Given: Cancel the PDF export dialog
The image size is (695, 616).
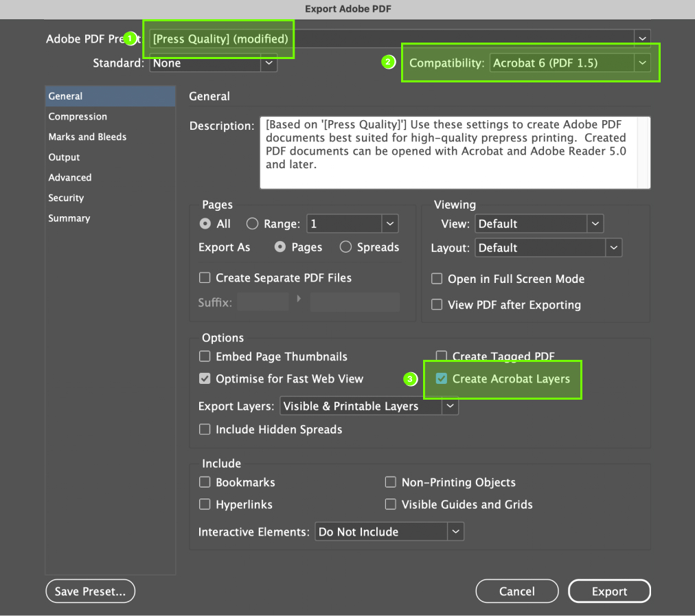Looking at the screenshot, I should click(x=517, y=591).
